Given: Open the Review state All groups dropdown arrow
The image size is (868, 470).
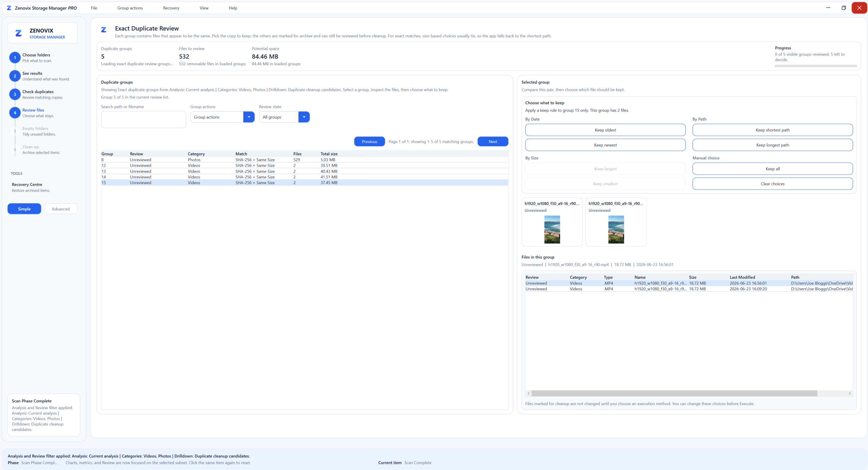Looking at the screenshot, I should click(304, 117).
